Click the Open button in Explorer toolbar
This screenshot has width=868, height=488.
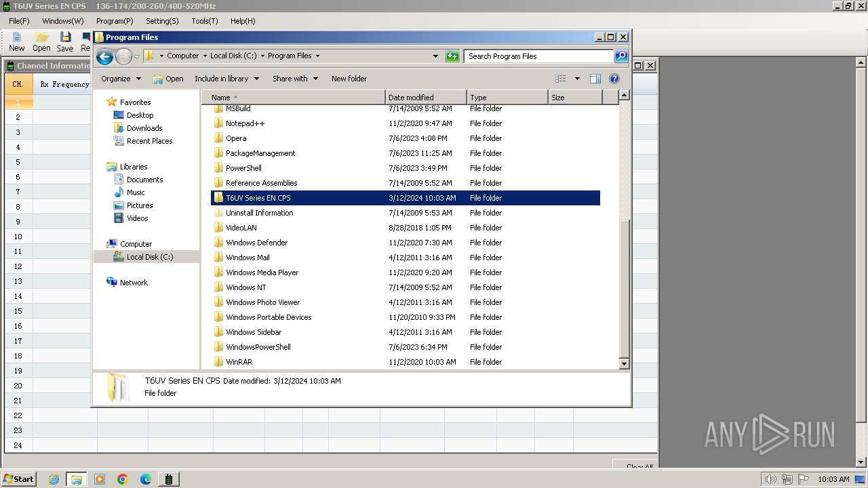(x=168, y=79)
